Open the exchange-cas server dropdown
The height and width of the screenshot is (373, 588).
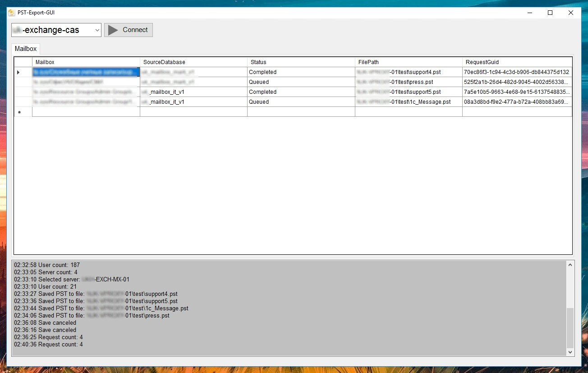(x=56, y=30)
